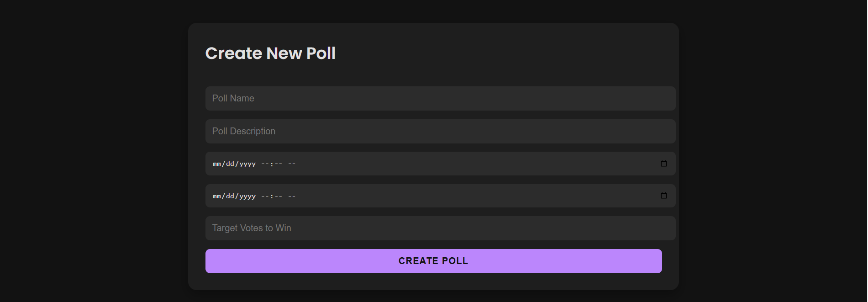Screen dimensions: 868x302
Task: Open the calendar picker in the upper date-time field
Action: click(x=664, y=164)
